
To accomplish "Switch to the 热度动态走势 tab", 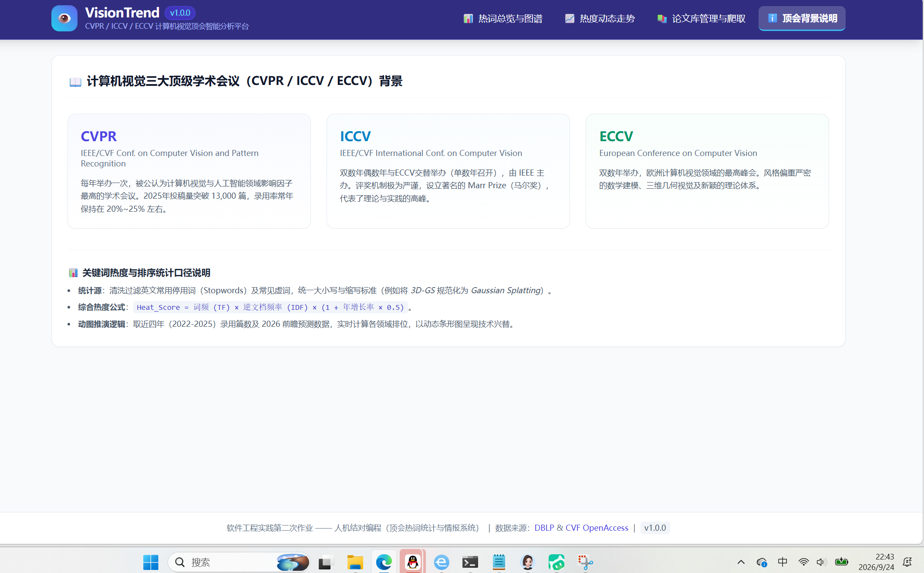I will point(600,18).
